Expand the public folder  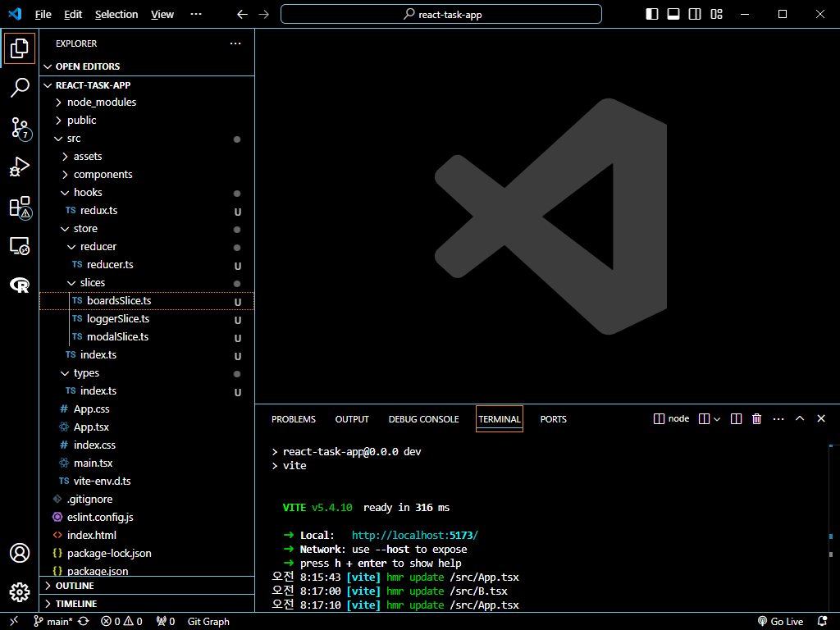(147, 121)
